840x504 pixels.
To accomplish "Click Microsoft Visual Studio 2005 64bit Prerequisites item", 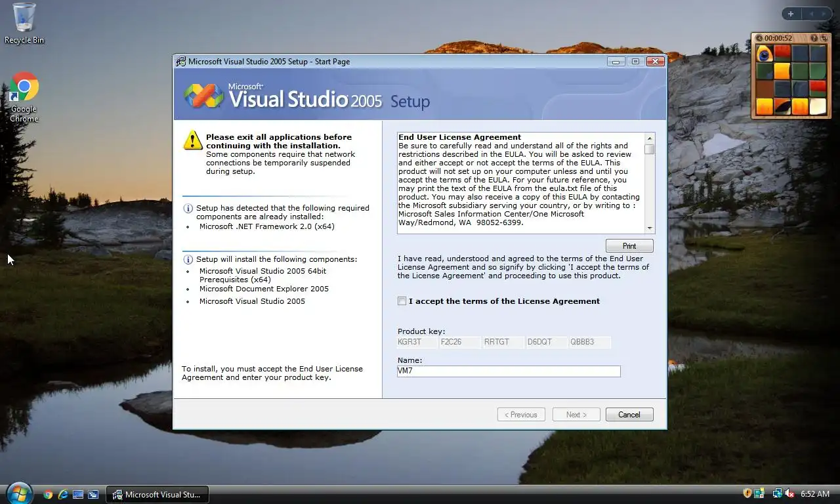I will [262, 275].
